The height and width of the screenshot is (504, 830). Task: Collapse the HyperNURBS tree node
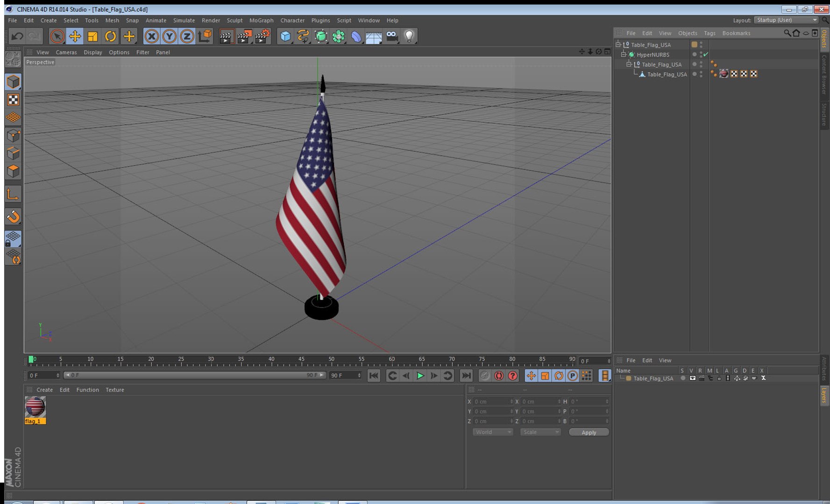623,55
